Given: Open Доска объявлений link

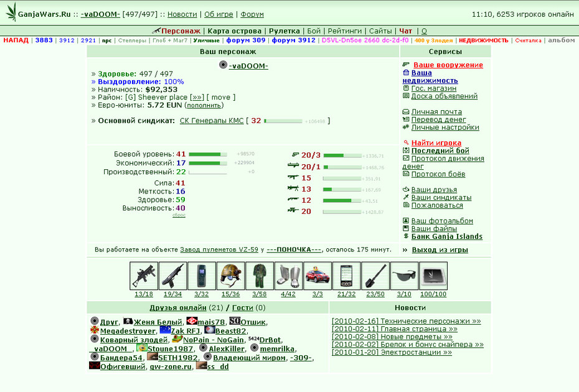Looking at the screenshot, I should click(445, 96).
